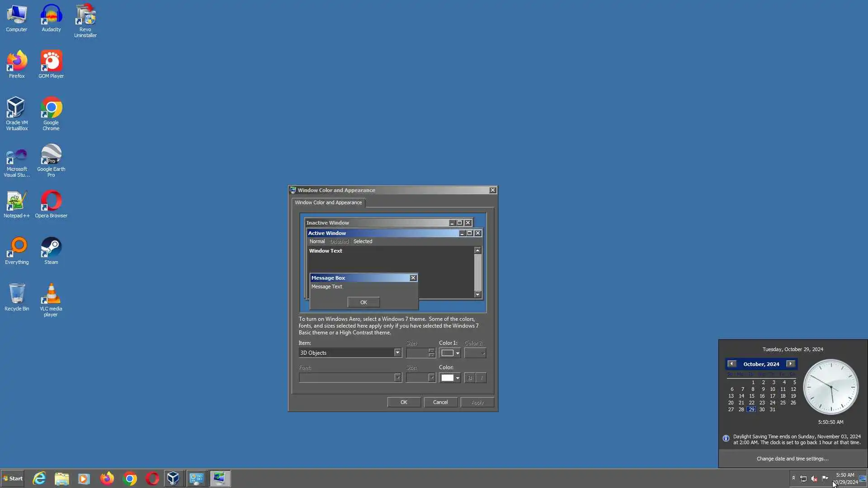Click the Cancel button in the dialog
The image size is (868, 488).
click(x=440, y=402)
